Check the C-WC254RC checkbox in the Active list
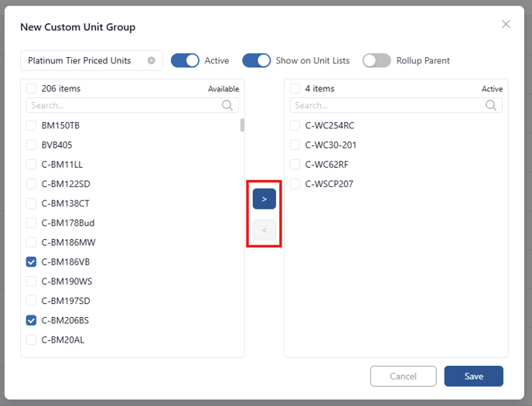Image resolution: width=532 pixels, height=406 pixels. tap(295, 125)
